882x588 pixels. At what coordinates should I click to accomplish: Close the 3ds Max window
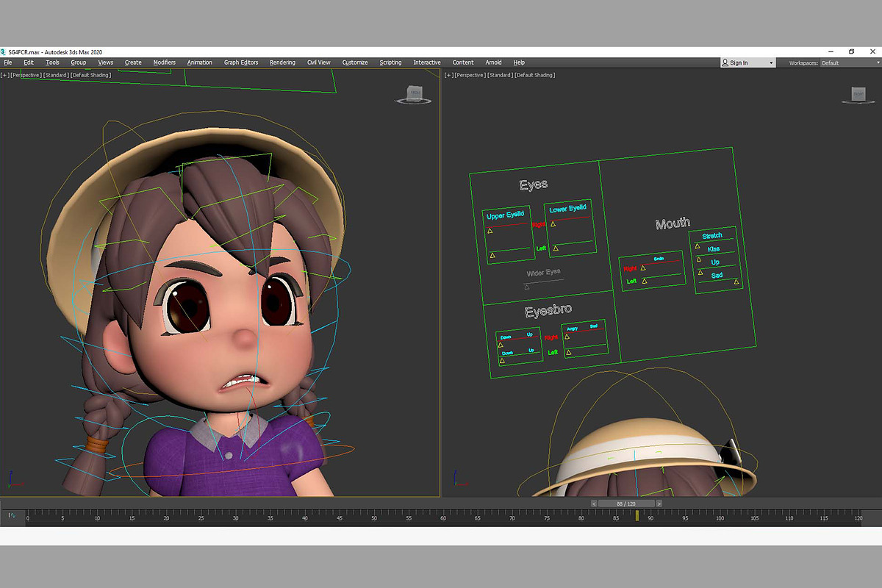[x=872, y=51]
